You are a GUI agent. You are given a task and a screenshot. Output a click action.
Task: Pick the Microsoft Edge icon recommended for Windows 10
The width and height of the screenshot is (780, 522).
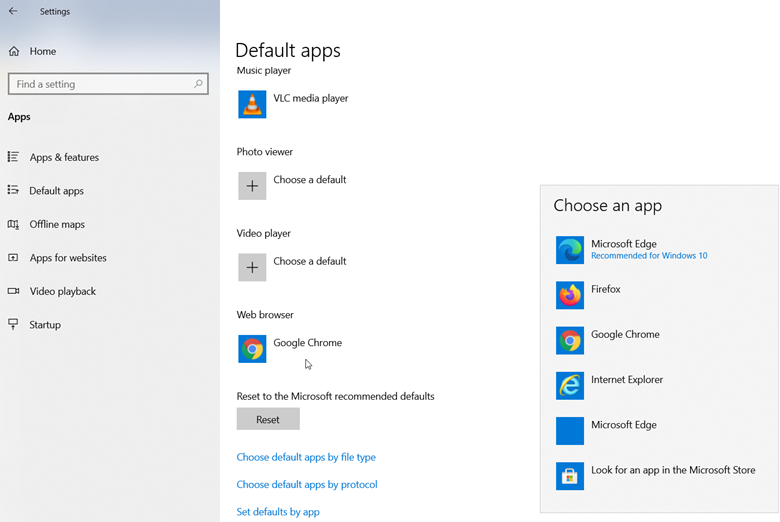570,250
